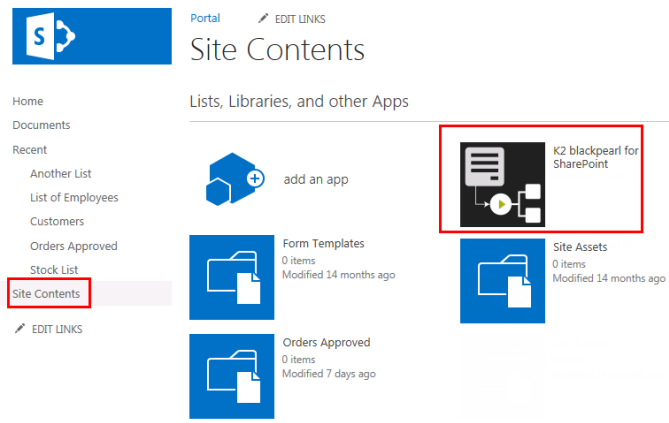The width and height of the screenshot is (669, 423).
Task: Open the Site Assets library icon
Action: [x=502, y=280]
